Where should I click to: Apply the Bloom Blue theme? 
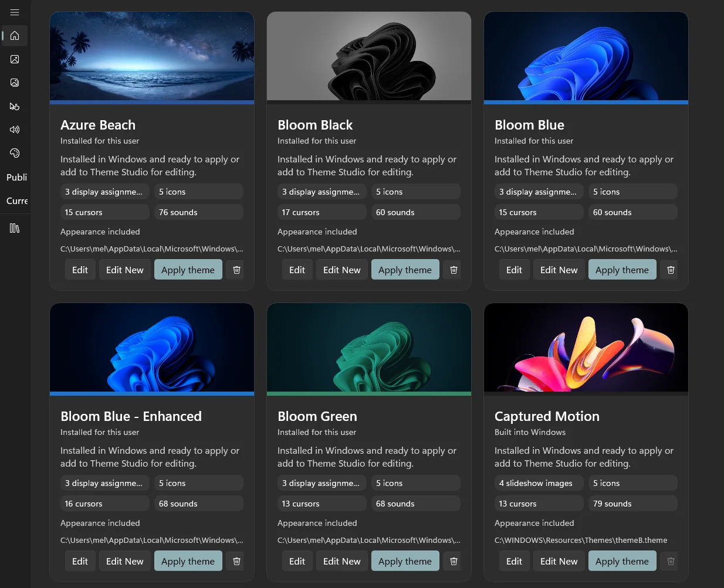pos(622,270)
